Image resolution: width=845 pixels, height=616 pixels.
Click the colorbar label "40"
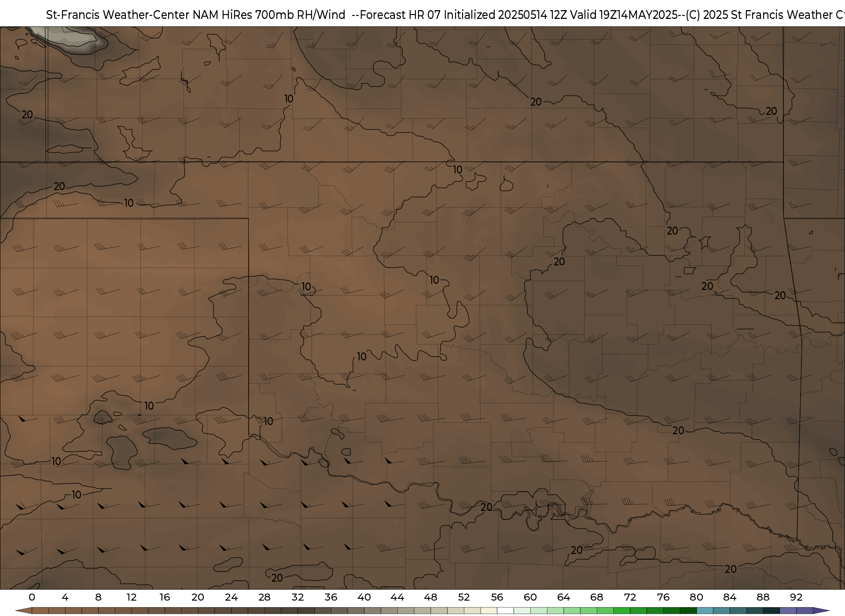point(364,597)
